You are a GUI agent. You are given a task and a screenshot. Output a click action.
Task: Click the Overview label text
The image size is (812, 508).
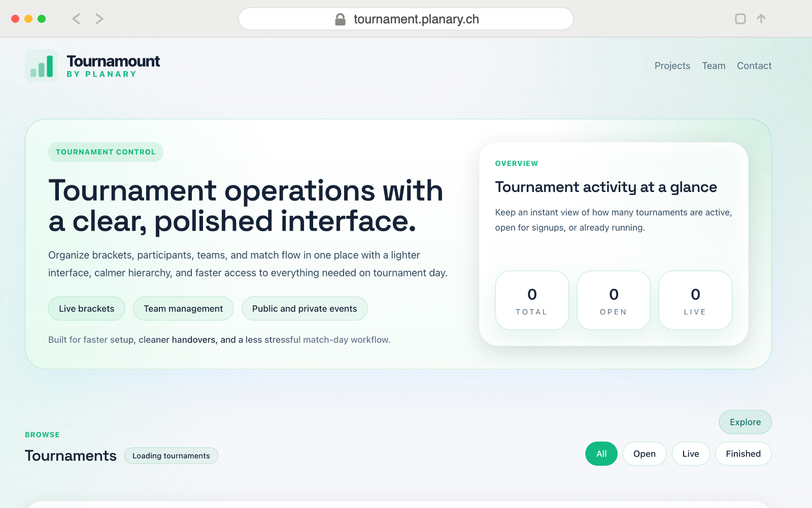coord(517,164)
